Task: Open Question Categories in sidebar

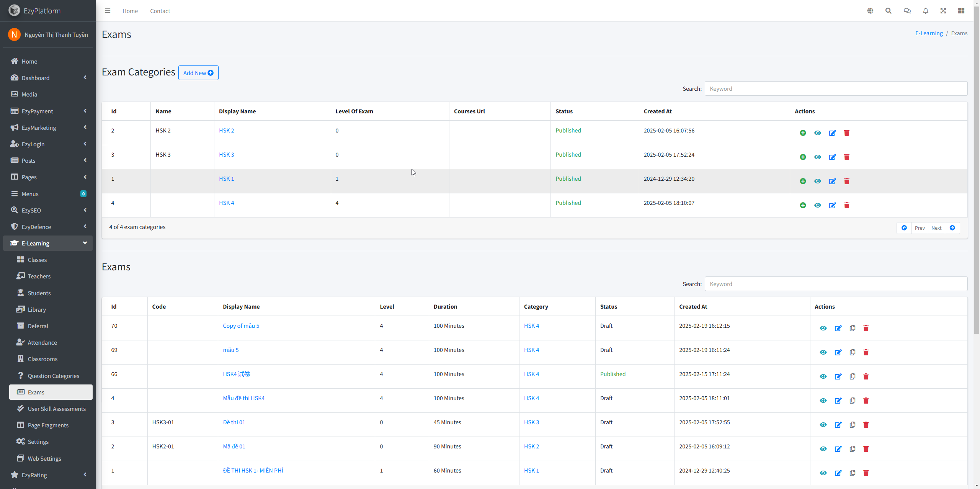Action: tap(53, 376)
